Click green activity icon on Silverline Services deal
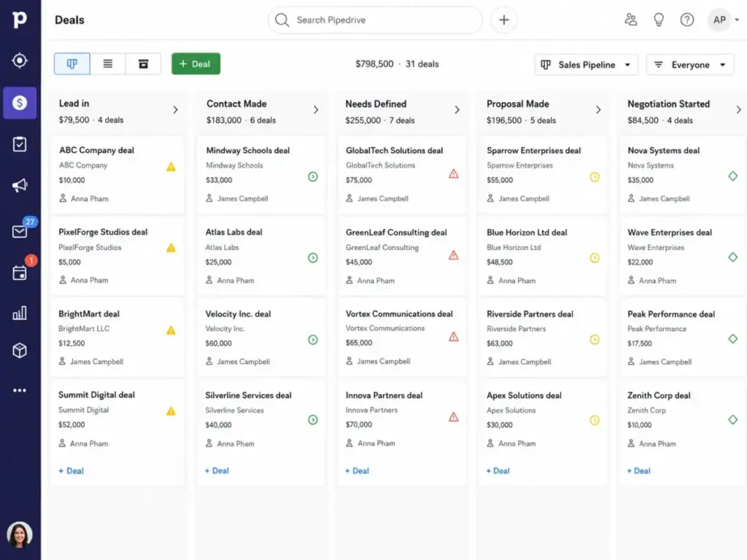 click(312, 419)
